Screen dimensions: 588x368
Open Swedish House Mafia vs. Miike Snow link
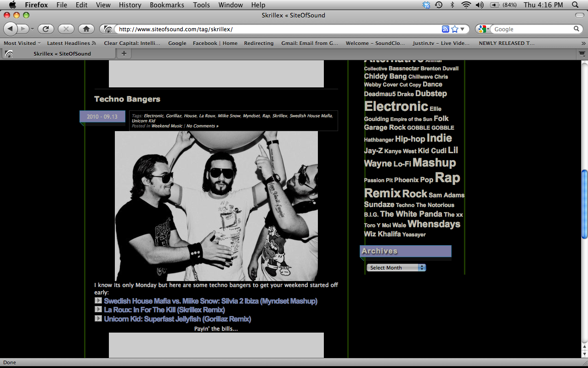(210, 301)
